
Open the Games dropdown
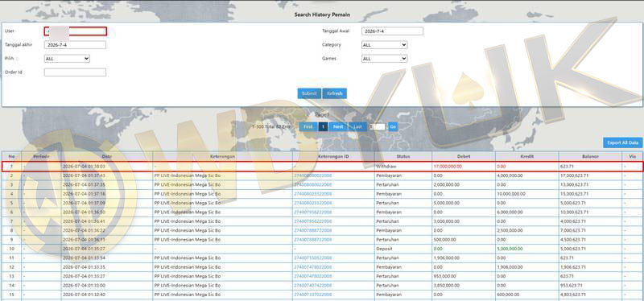385,59
